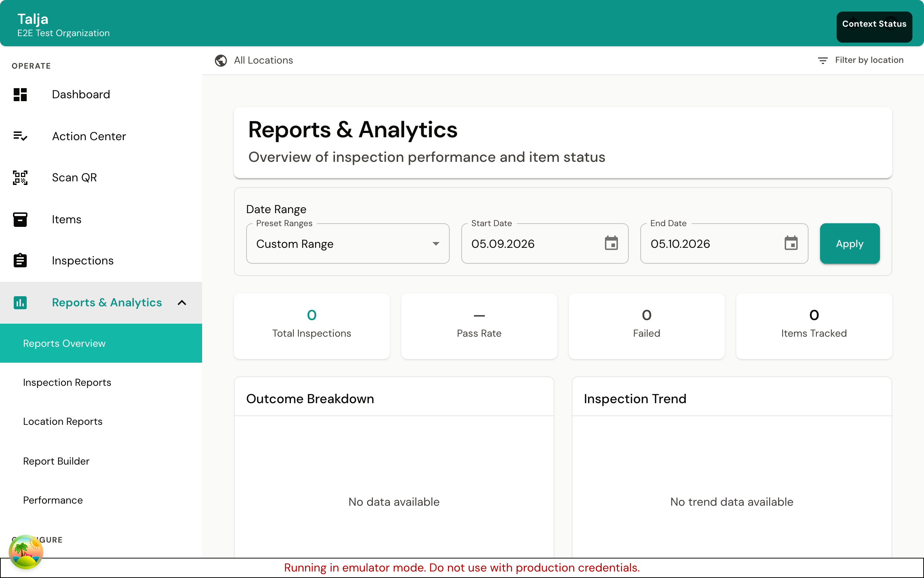Collapse the Reports & Analytics chevron
Viewport: 924px width, 578px height.
point(182,303)
